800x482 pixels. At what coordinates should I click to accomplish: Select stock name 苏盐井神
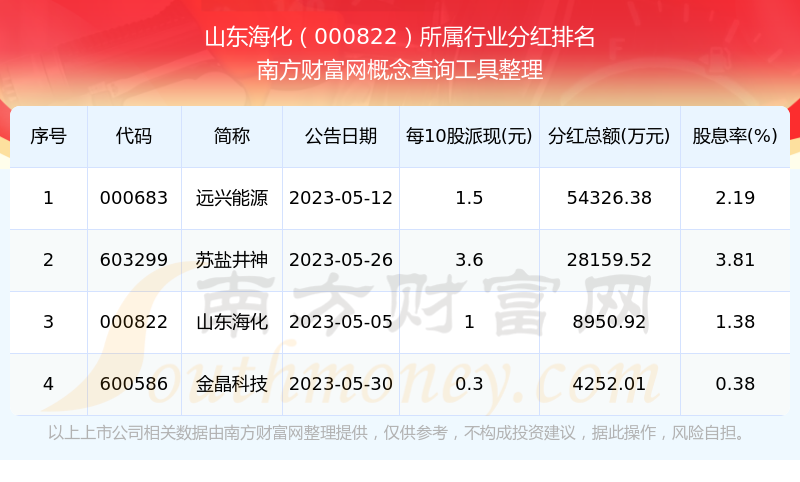232,260
